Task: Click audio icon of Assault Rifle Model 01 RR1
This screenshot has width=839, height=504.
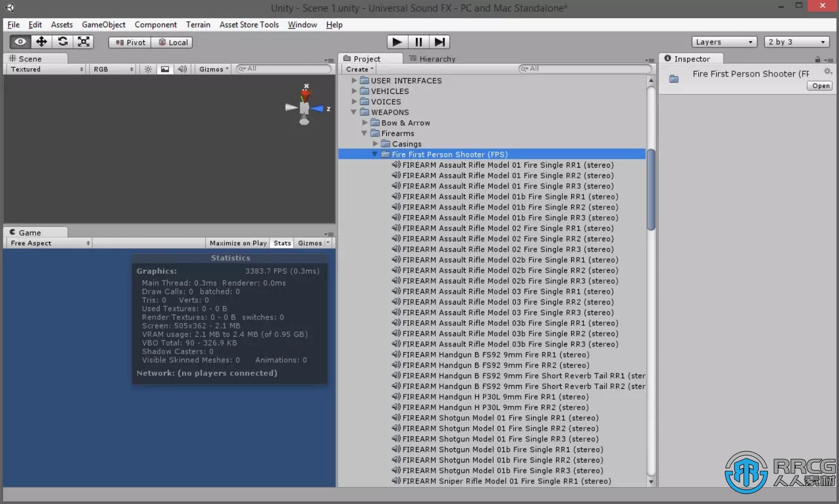Action: click(x=396, y=165)
